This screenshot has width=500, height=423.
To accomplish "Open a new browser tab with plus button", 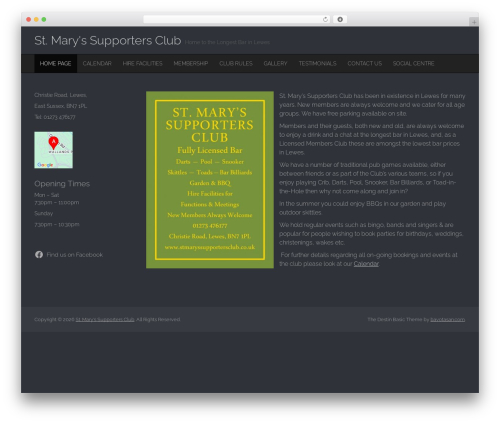I will [474, 22].
